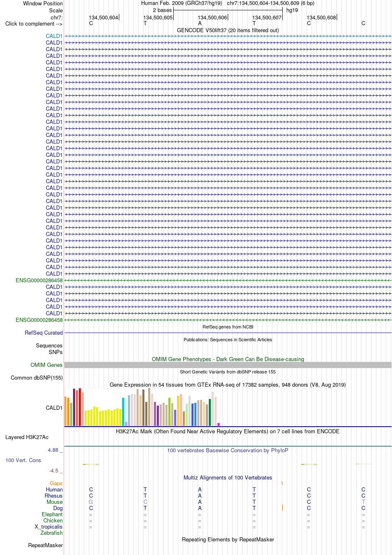
Task: Click the chr7: ruler label
Action: [x=57, y=17]
